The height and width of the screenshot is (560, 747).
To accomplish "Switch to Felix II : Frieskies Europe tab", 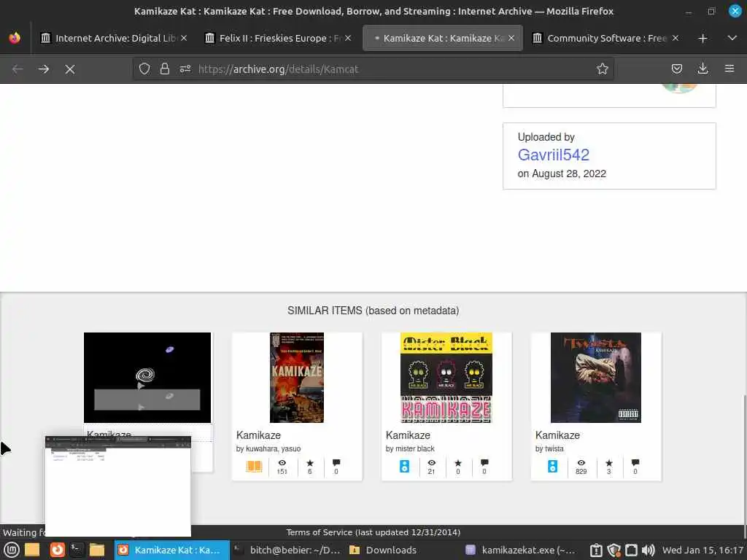I will [x=279, y=38].
